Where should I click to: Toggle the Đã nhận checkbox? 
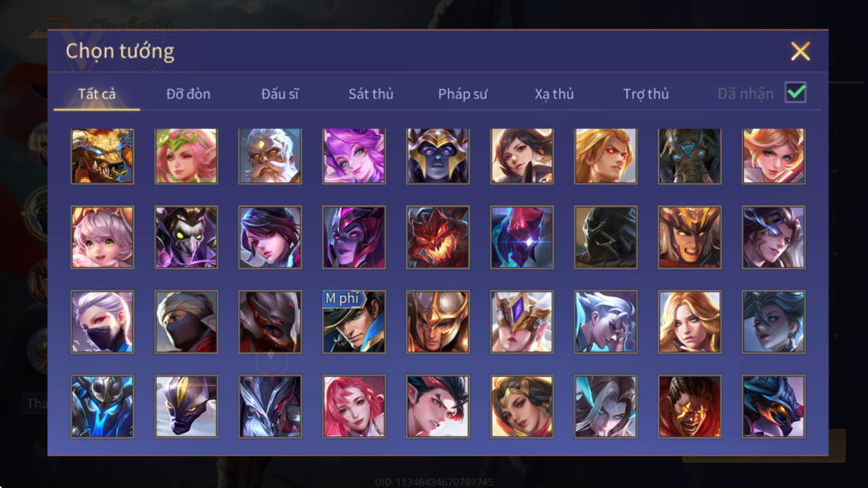[796, 92]
